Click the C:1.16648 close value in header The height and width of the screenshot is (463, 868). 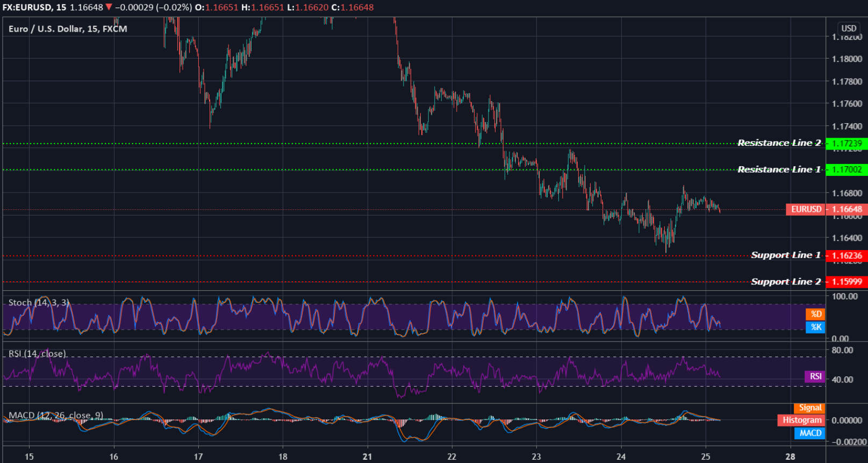[x=353, y=8]
